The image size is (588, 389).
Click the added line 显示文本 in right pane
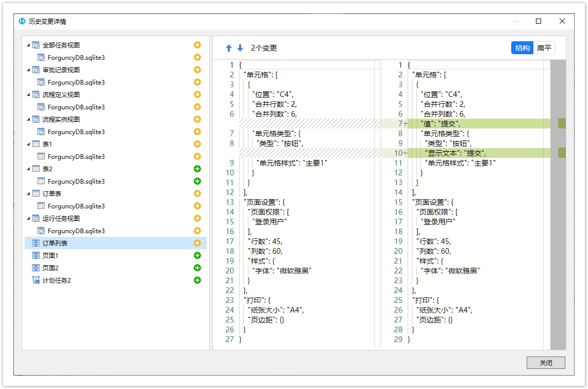tap(455, 153)
